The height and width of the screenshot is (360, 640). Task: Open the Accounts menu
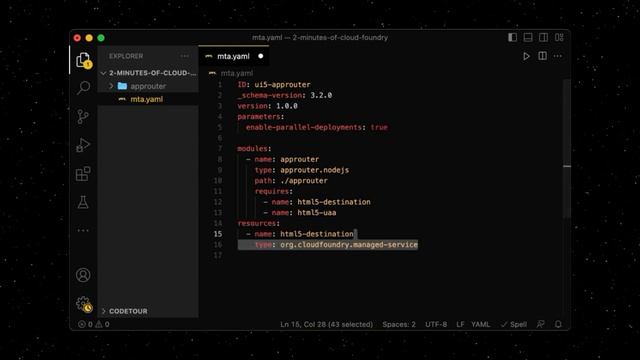tap(83, 275)
